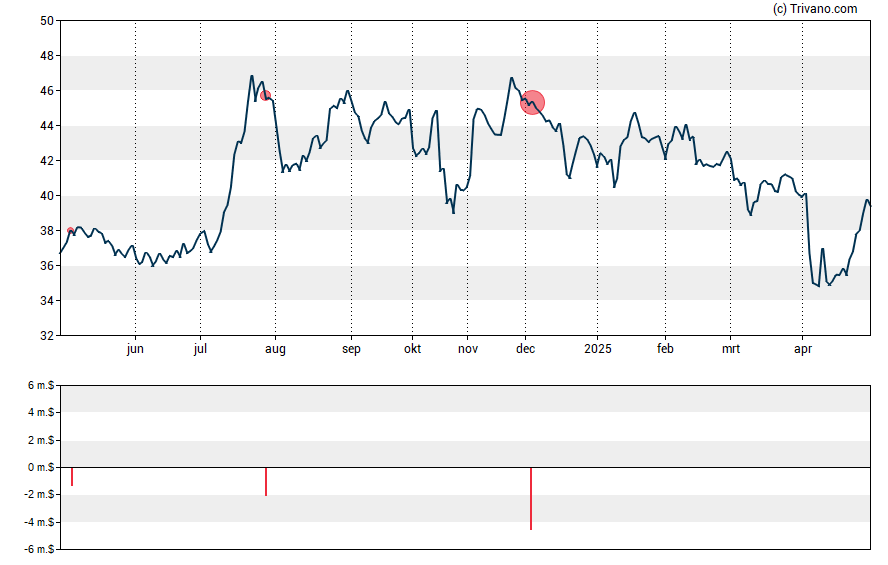Click the 'mrt' month label
Image resolution: width=888 pixels, height=565 pixels.
[x=731, y=349]
